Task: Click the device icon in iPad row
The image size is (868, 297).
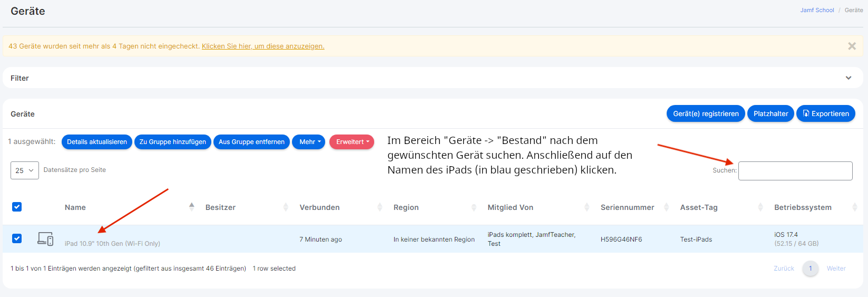Action: (45, 239)
